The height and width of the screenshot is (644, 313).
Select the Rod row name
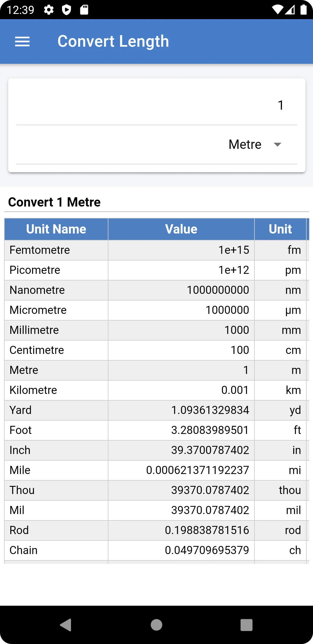pyautogui.click(x=19, y=530)
